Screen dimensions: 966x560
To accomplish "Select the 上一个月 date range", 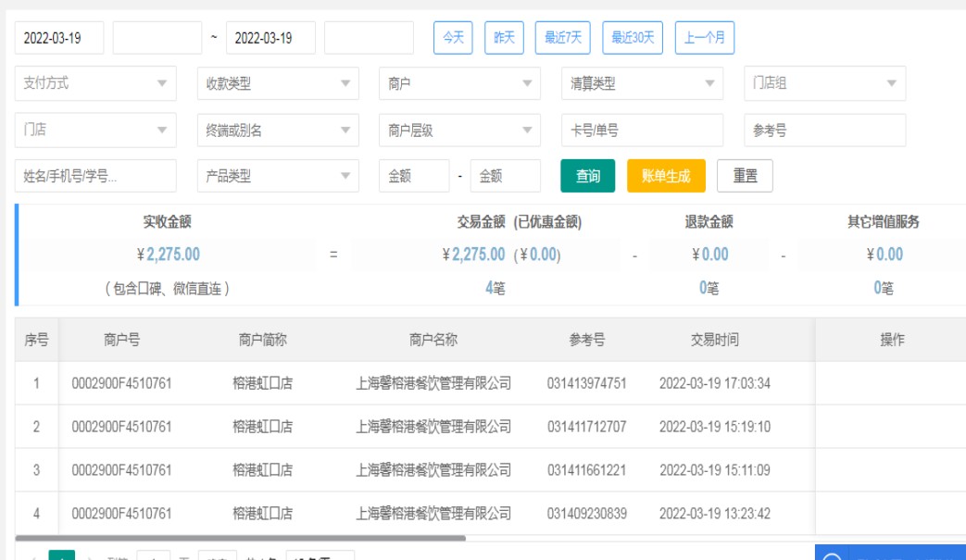I will click(705, 38).
